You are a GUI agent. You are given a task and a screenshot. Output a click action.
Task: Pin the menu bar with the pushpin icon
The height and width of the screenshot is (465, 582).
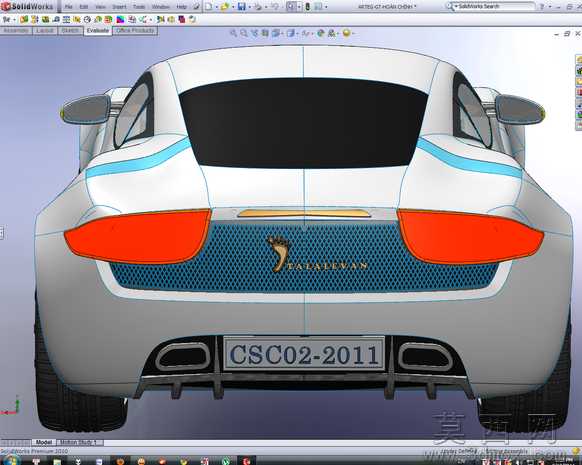pos(197,7)
